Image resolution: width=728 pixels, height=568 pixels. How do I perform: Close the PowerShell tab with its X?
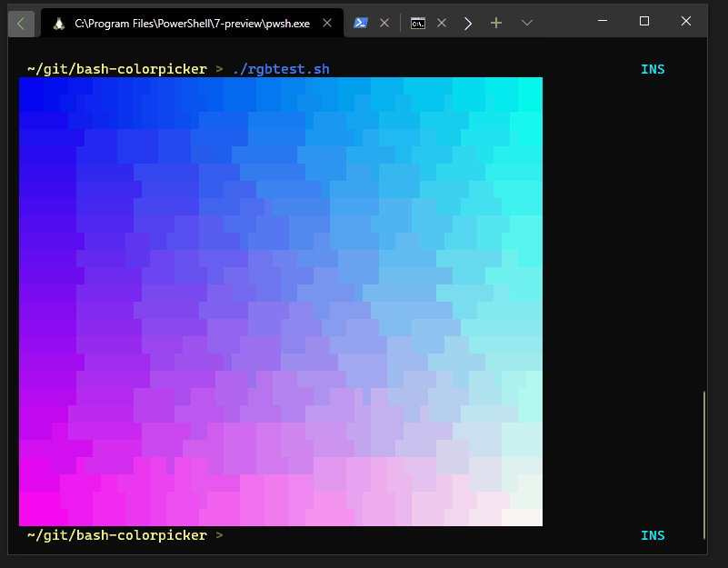point(384,23)
